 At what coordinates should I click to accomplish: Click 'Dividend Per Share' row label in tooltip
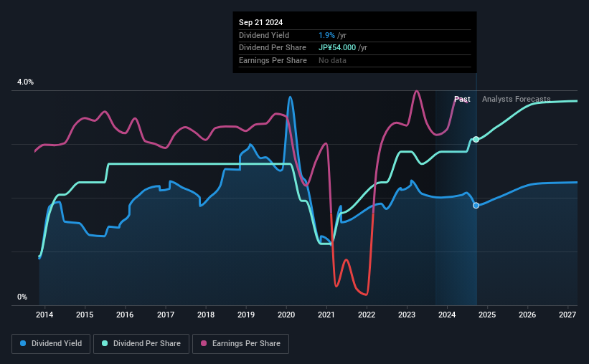click(273, 48)
